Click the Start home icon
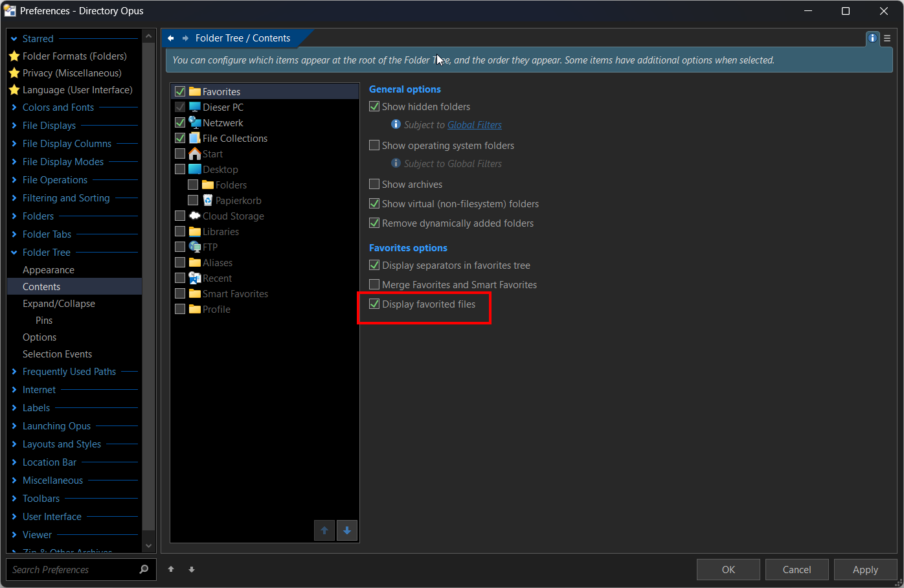The width and height of the screenshot is (904, 588). [x=195, y=153]
